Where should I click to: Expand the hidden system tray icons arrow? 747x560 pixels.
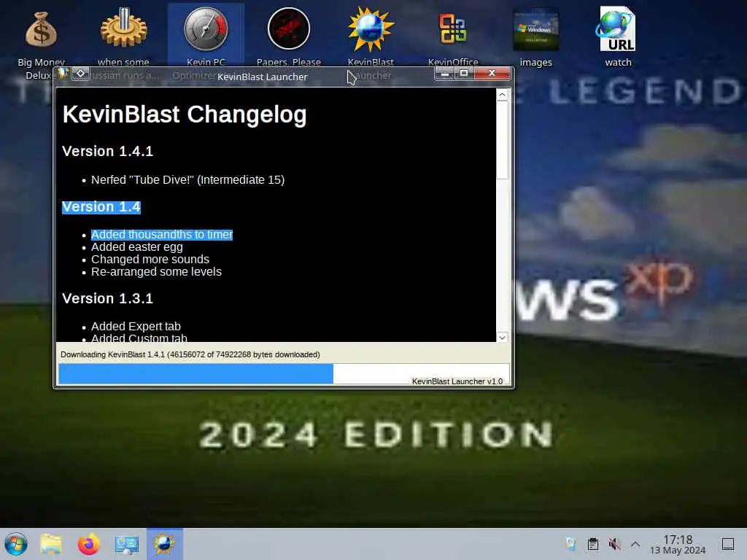(635, 544)
